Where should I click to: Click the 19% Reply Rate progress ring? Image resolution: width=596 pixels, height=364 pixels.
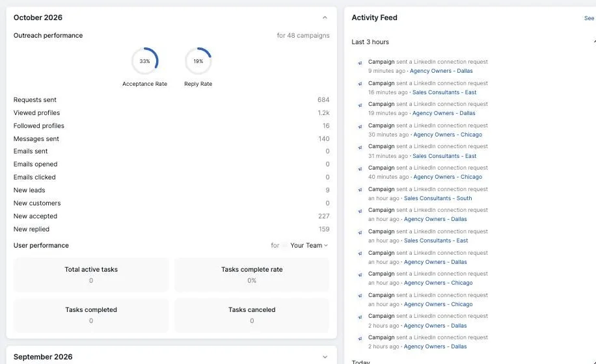[198, 61]
